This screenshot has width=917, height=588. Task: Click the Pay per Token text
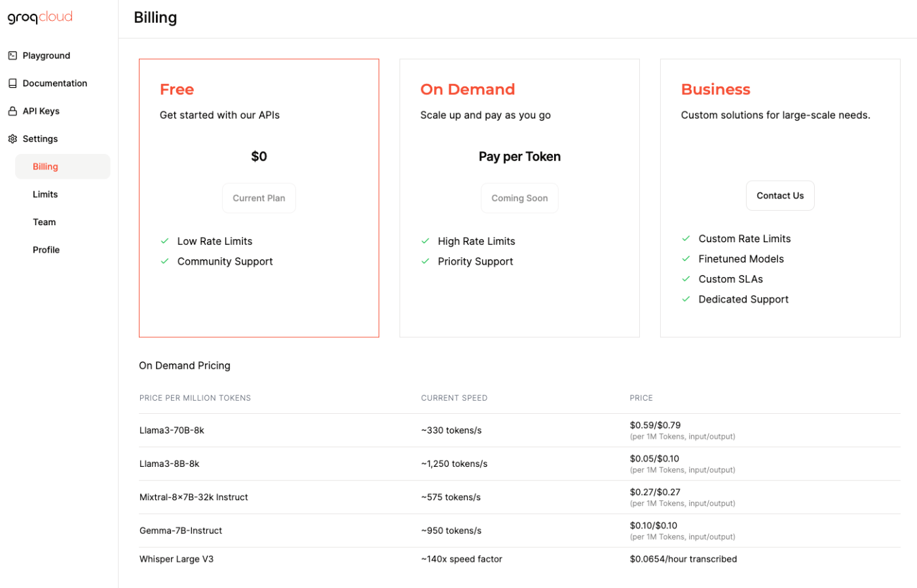point(519,156)
